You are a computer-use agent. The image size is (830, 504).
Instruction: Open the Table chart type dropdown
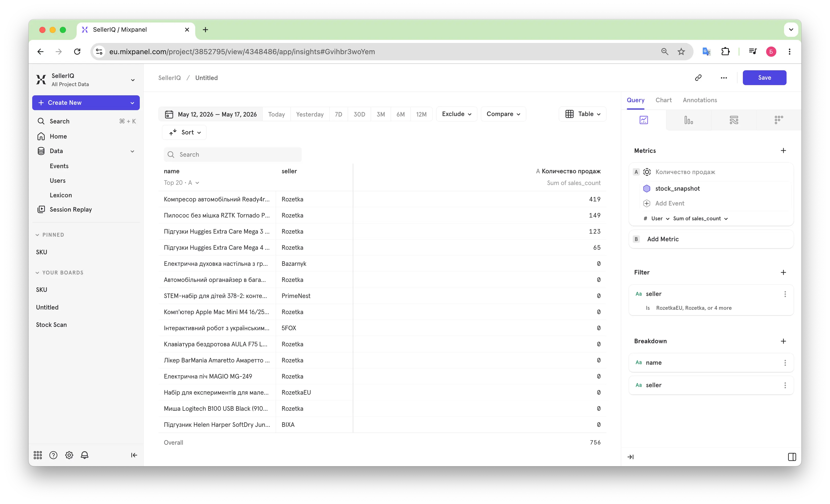(x=582, y=114)
